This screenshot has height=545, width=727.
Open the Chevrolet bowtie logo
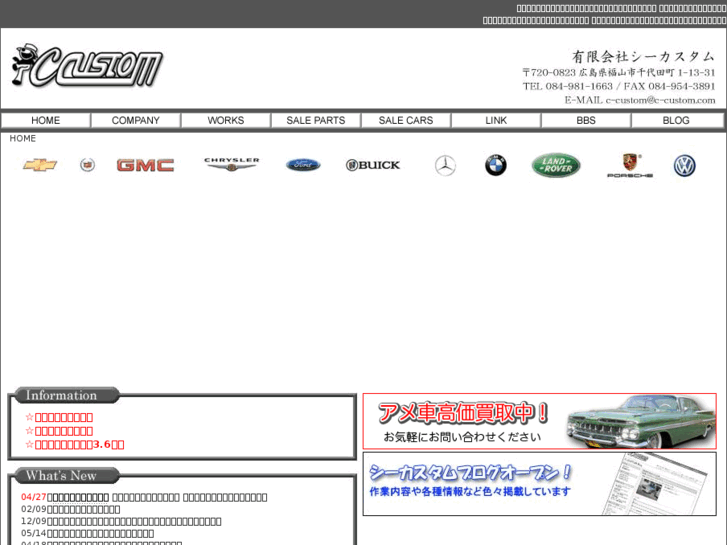[x=40, y=165]
